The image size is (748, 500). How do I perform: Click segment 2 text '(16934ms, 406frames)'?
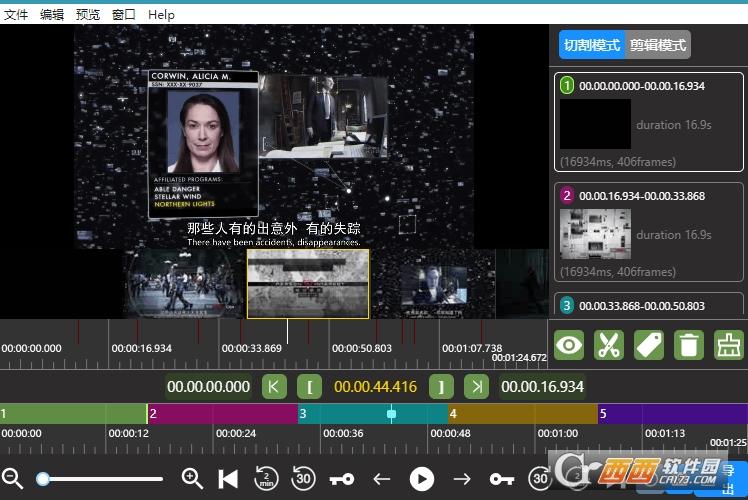[618, 272]
